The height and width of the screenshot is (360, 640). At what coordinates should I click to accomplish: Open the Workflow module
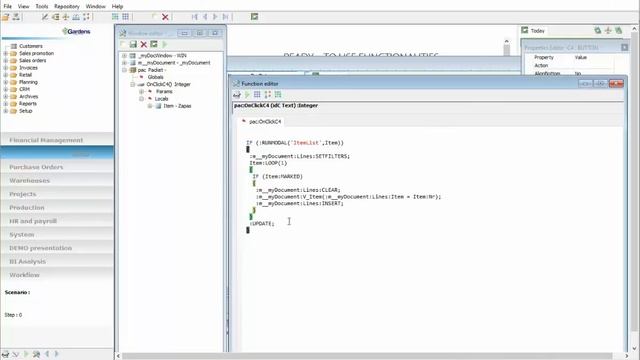coord(57,275)
